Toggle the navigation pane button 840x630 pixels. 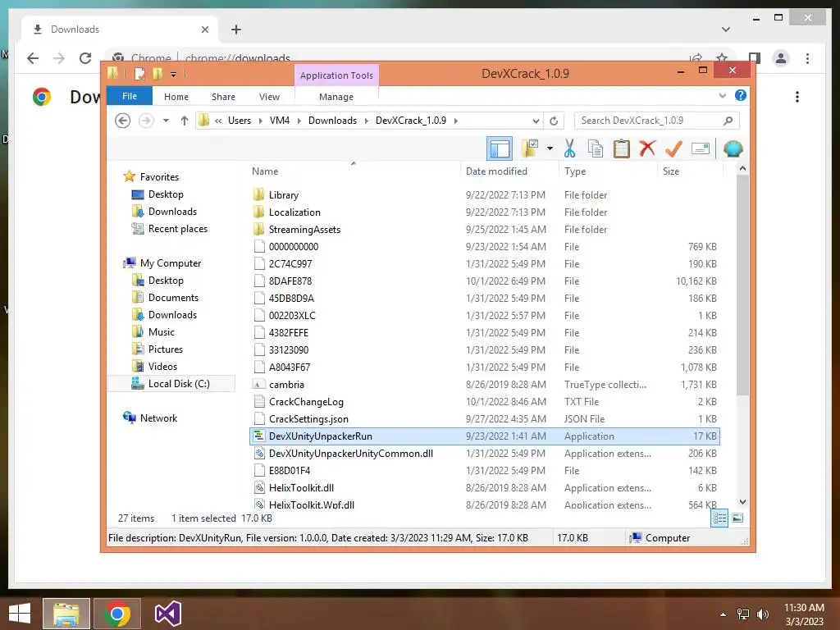500,148
